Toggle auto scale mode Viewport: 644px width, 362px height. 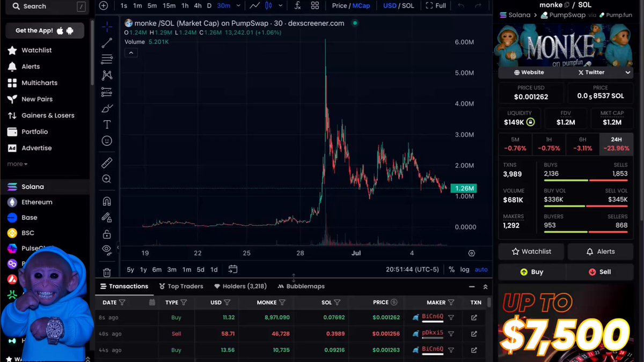[x=481, y=269]
